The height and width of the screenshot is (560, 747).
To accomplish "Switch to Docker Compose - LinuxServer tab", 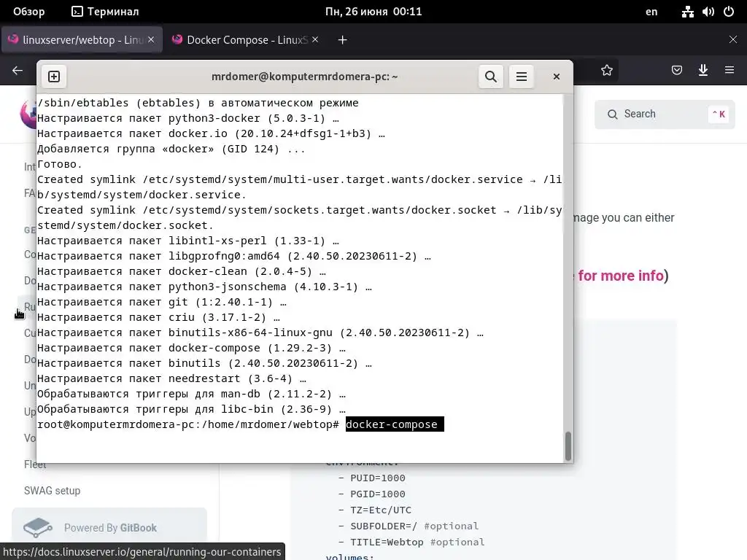I will click(246, 39).
